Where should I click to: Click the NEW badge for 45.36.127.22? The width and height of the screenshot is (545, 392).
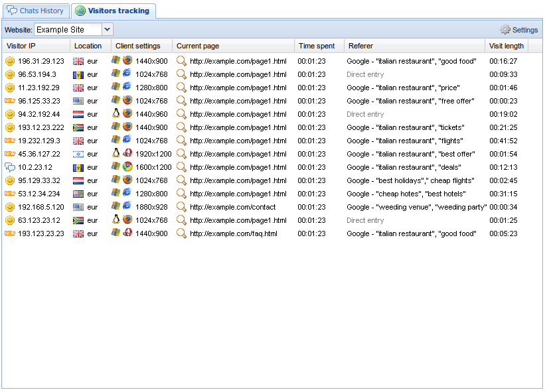point(10,154)
